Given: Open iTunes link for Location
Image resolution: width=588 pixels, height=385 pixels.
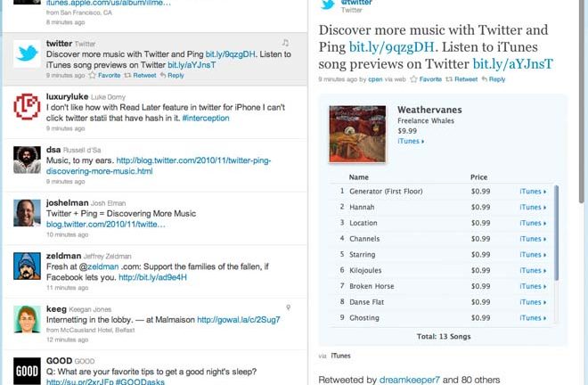Looking at the screenshot, I should coord(533,223).
